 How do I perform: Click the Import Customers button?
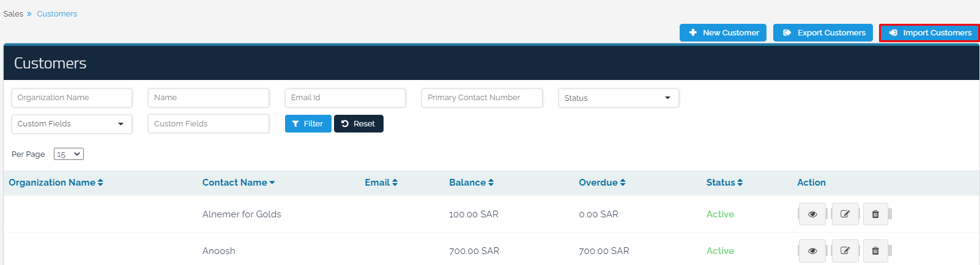click(x=929, y=33)
